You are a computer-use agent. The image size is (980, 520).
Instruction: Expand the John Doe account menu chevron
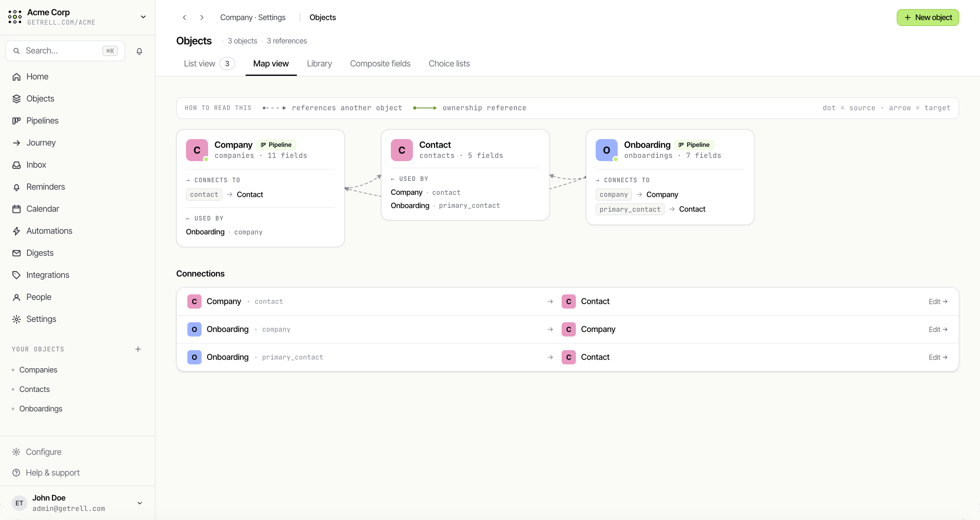140,503
